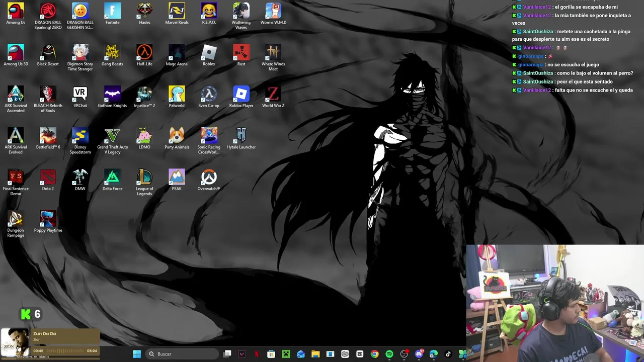
Task: Open the VRChat desktop shortcut
Action: 80,97
